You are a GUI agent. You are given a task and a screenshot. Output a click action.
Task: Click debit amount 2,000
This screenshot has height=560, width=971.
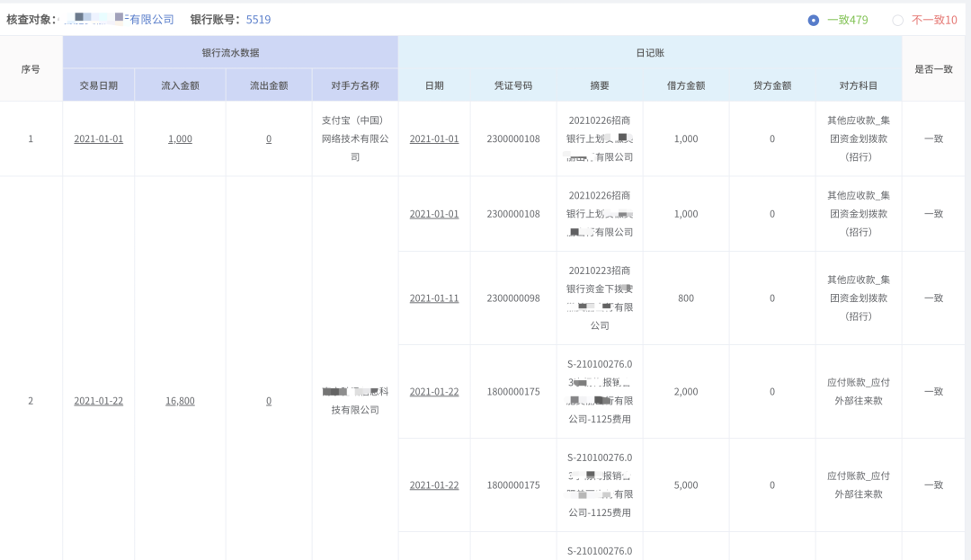click(686, 392)
